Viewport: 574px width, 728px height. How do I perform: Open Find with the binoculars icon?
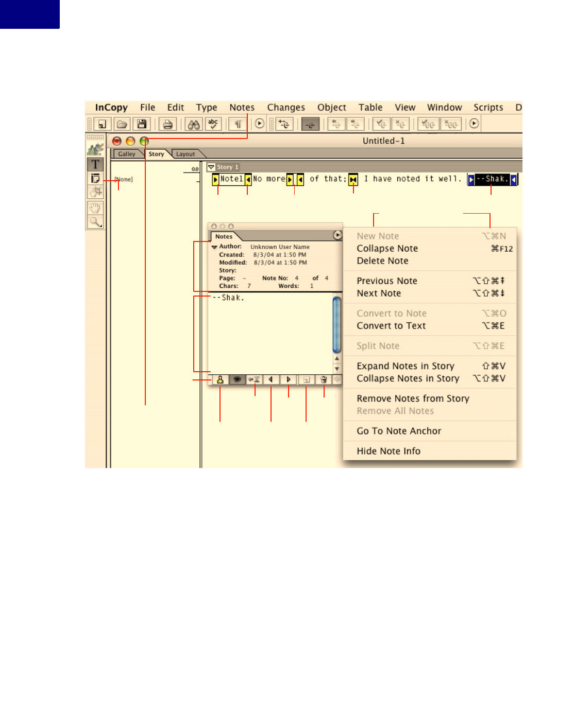click(x=194, y=124)
